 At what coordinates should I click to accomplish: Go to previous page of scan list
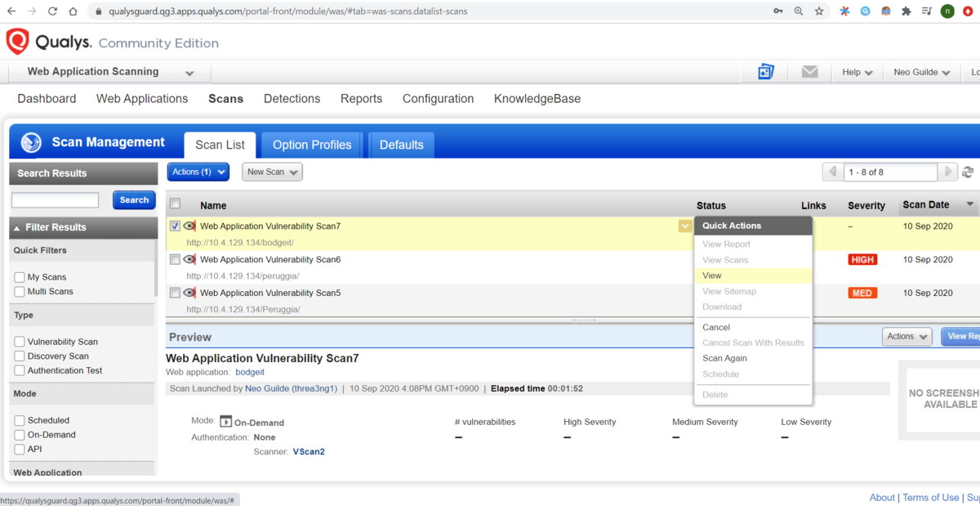(x=833, y=172)
